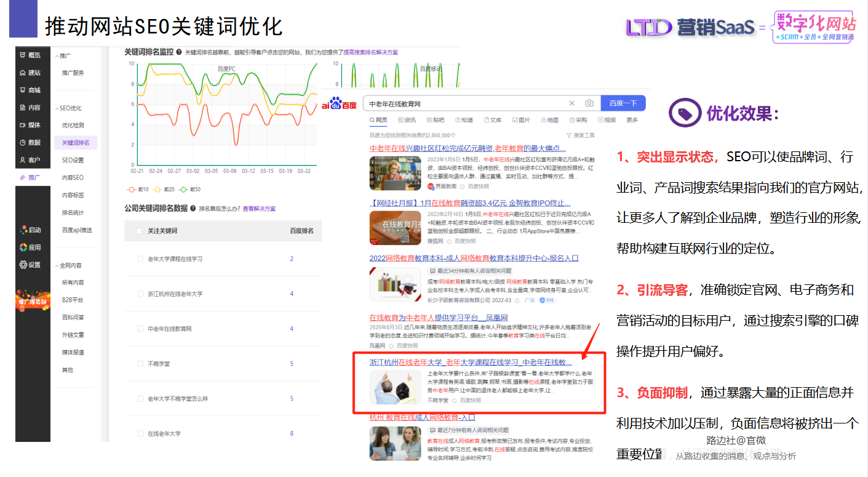
Task: Open the 内容 content sidebar icon
Action: point(23,108)
